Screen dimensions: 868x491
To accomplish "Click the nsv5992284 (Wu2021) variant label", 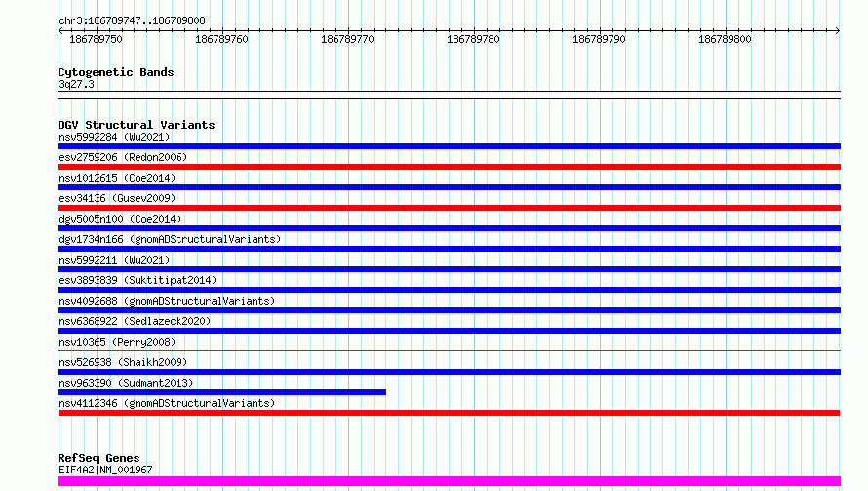I will 114,137.
